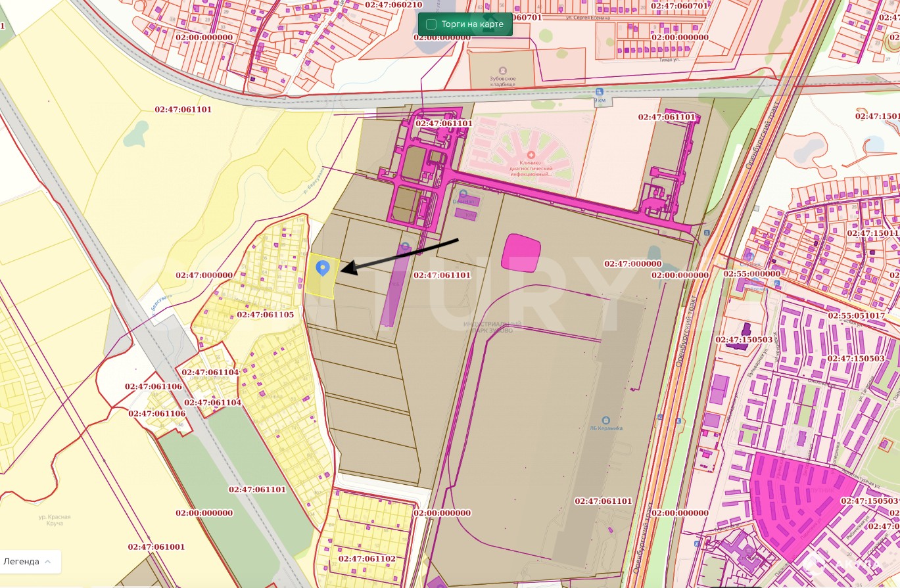Select cadastral quarter label 02:55:051017
The width and height of the screenshot is (900, 588).
(856, 316)
